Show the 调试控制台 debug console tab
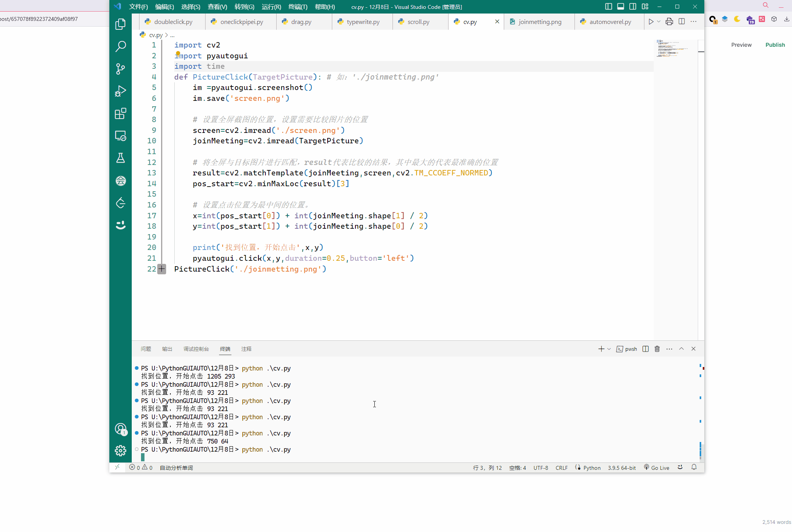This screenshot has width=792, height=532. coord(196,349)
